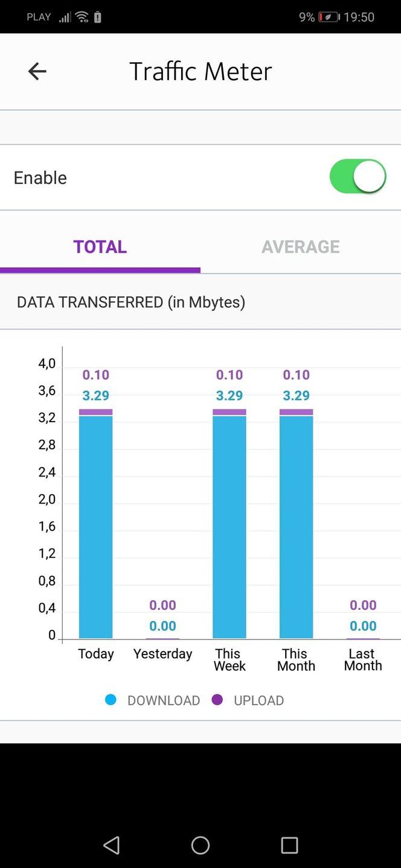The height and width of the screenshot is (868, 401).
Task: Disable the Traffic Meter Enable switch
Action: click(x=358, y=177)
